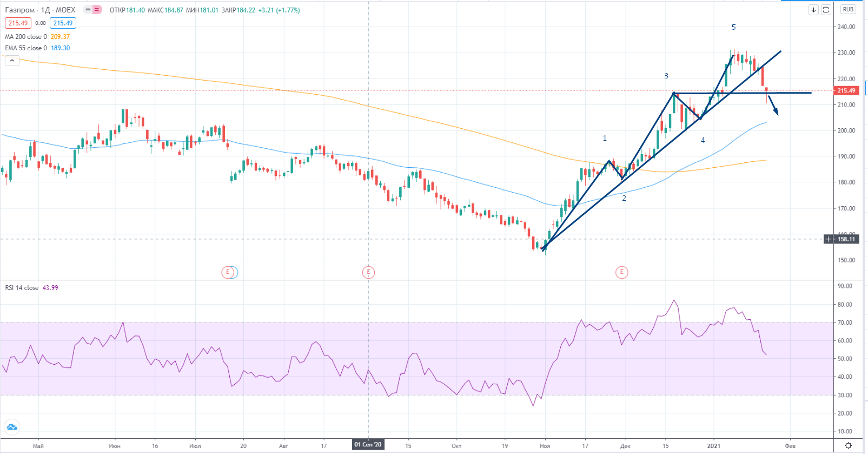Click the 01 Сен '20 date marker
The height and width of the screenshot is (454, 868).
click(x=368, y=445)
